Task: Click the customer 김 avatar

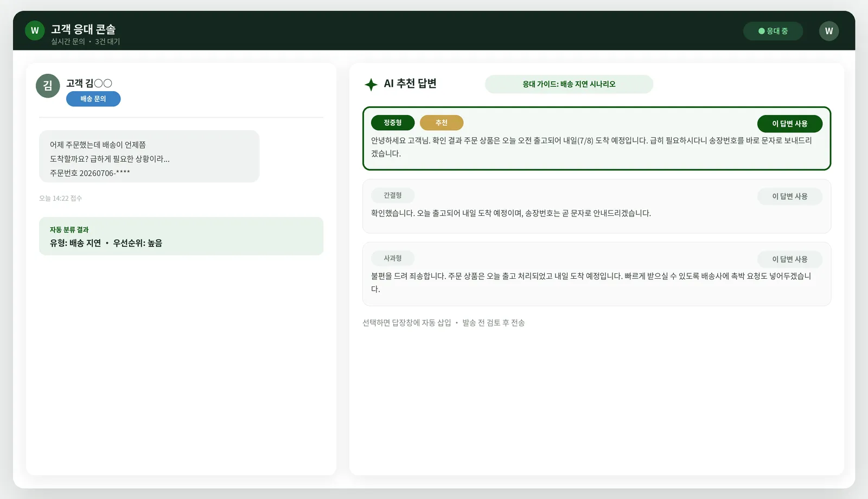Action: click(x=48, y=86)
